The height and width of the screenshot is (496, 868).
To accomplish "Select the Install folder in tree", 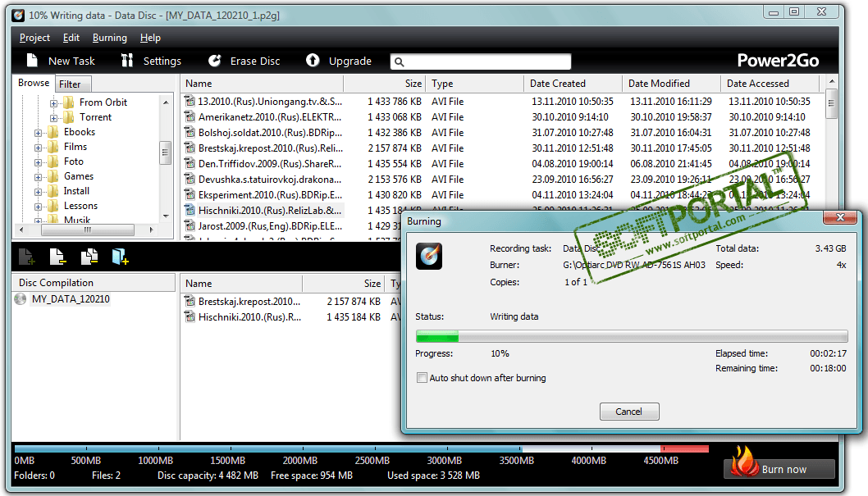I will (76, 191).
